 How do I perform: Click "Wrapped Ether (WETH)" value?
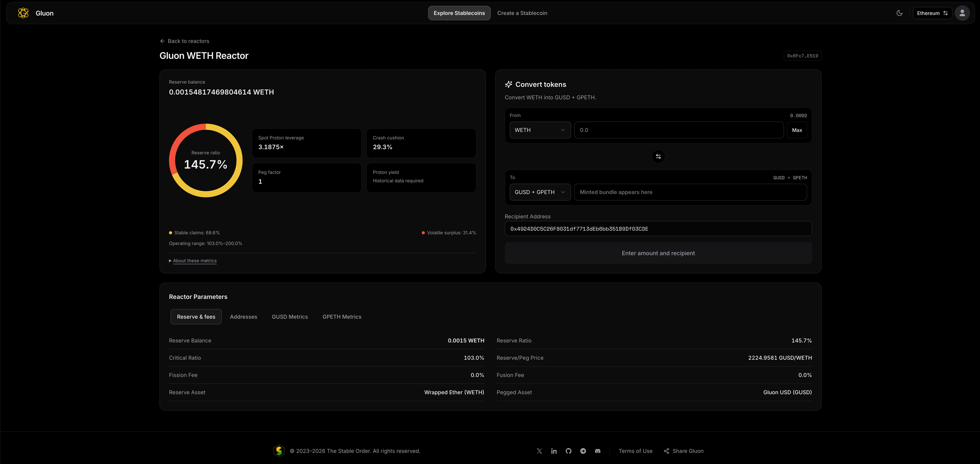(x=454, y=392)
